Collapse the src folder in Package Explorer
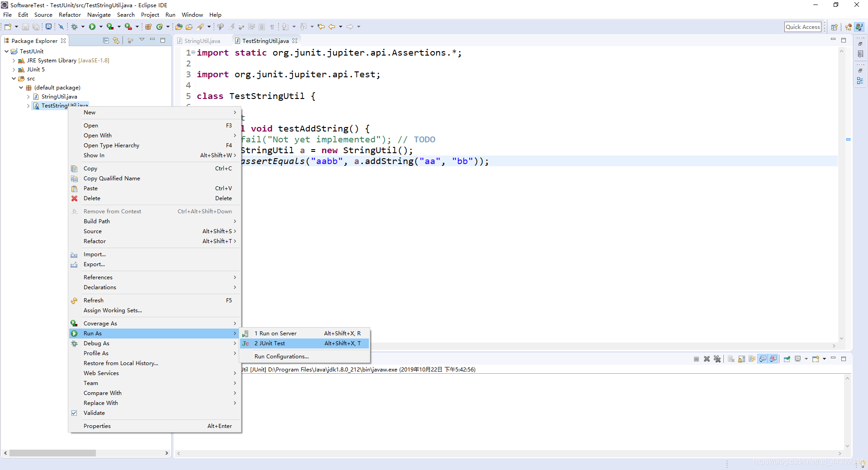This screenshot has height=470, width=868. click(14, 79)
